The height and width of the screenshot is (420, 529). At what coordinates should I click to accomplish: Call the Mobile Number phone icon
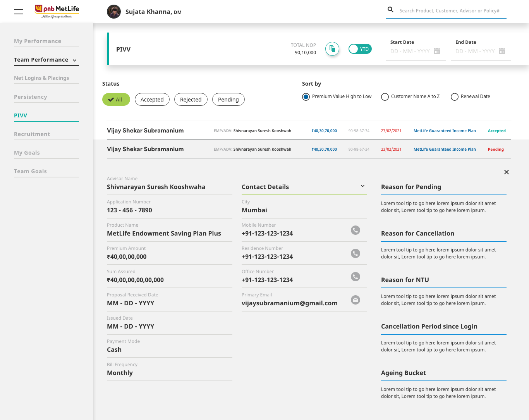(x=356, y=230)
